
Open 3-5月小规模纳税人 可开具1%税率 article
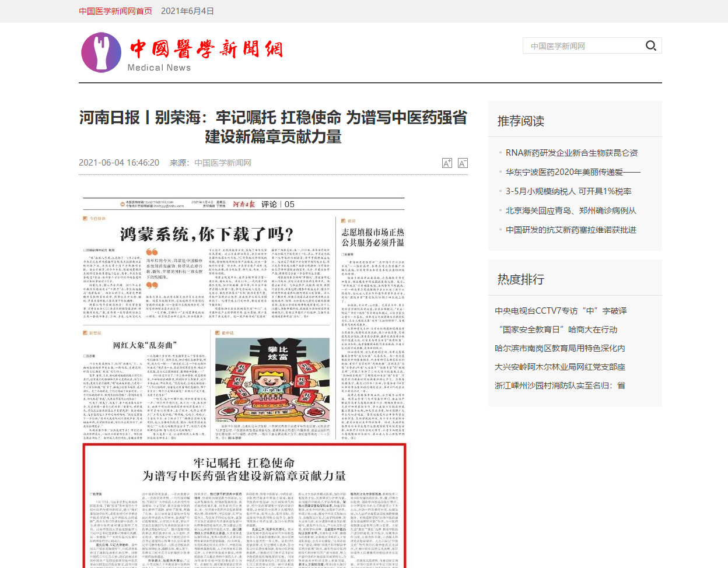[x=568, y=191]
